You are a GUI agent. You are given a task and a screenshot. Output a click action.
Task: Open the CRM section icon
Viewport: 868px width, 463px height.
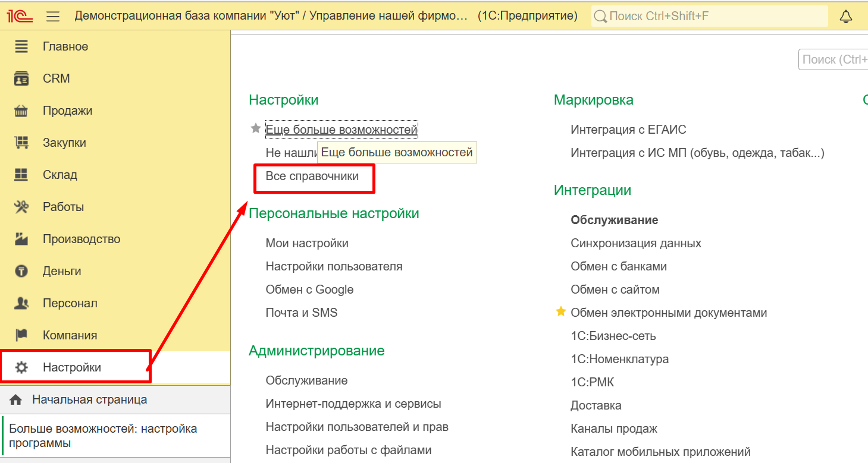(21, 78)
